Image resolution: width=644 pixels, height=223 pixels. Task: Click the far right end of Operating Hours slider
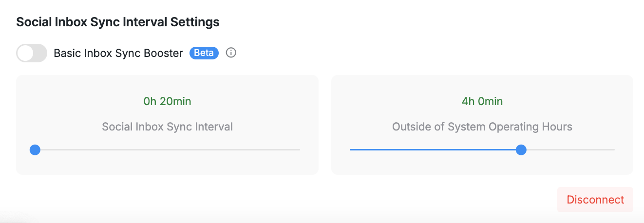click(x=613, y=150)
